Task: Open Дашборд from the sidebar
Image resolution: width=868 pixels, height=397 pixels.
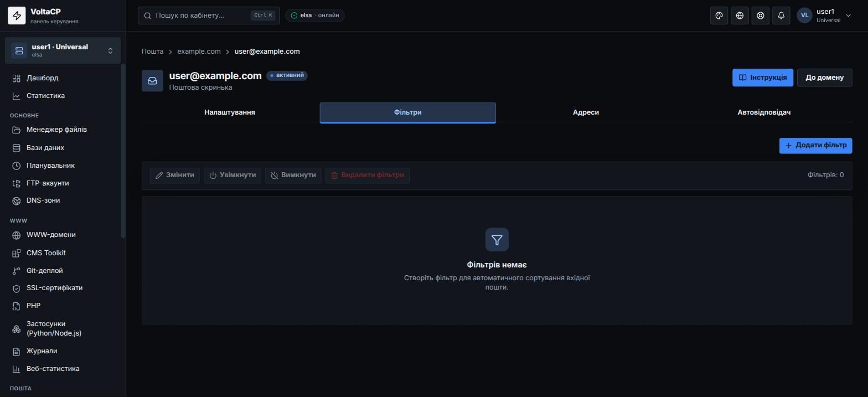Action: pos(63,78)
